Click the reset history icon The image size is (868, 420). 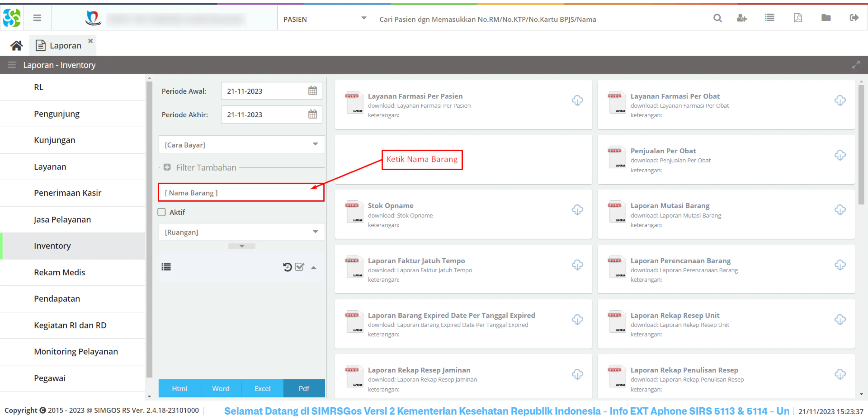pos(287,267)
